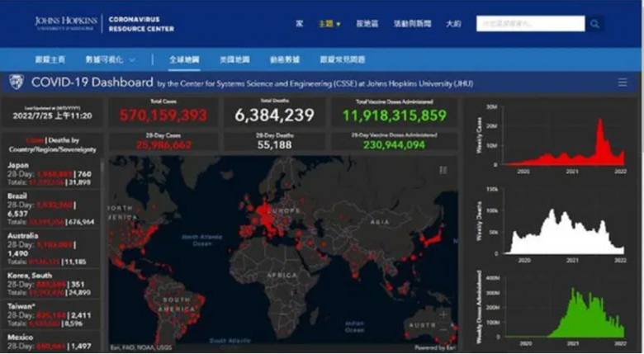Select the 全球地圖 tab
This screenshot has width=644, height=354.
click(184, 59)
